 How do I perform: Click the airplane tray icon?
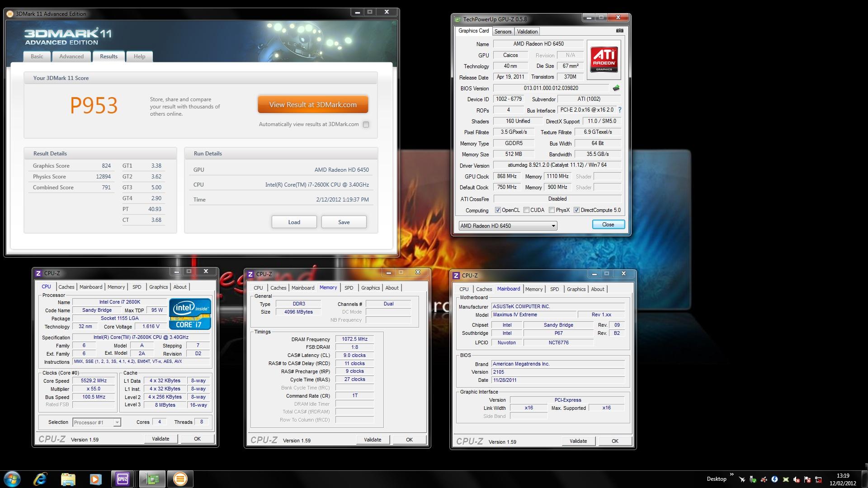(742, 479)
